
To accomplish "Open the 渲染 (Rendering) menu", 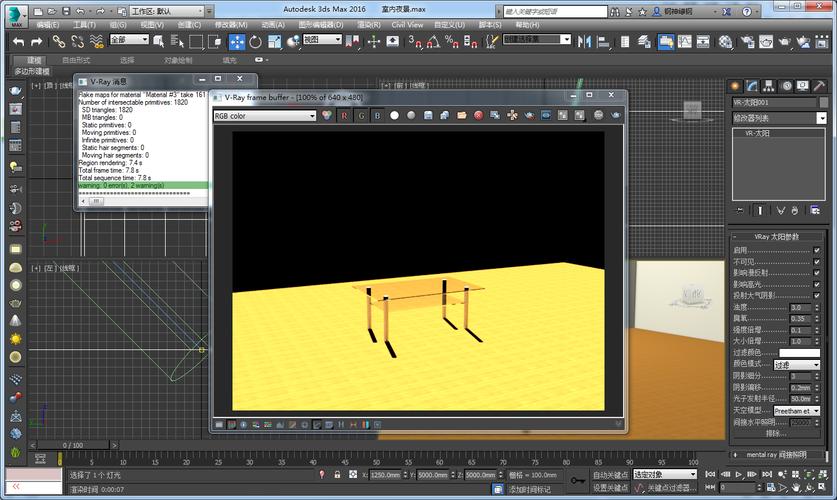I will [367, 24].
